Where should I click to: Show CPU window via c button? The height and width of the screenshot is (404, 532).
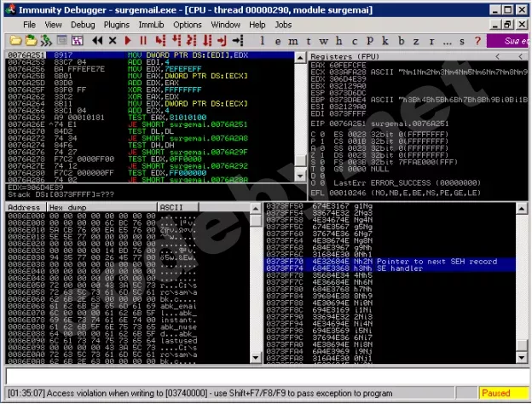[x=355, y=42]
